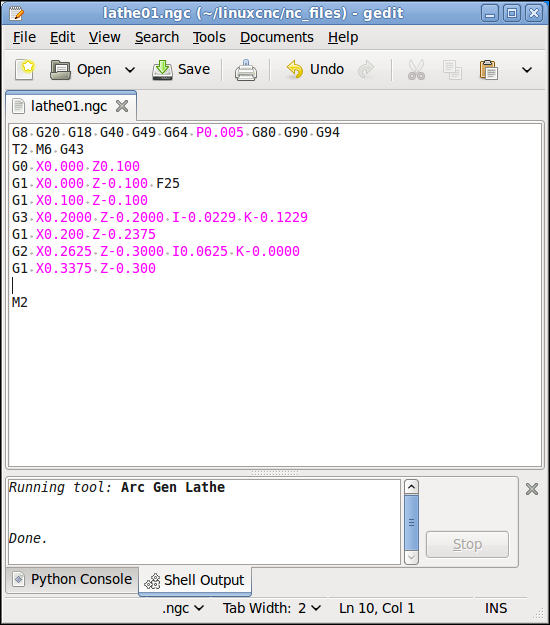
Task: Click the G3 arc line in editor
Action: coord(160,218)
